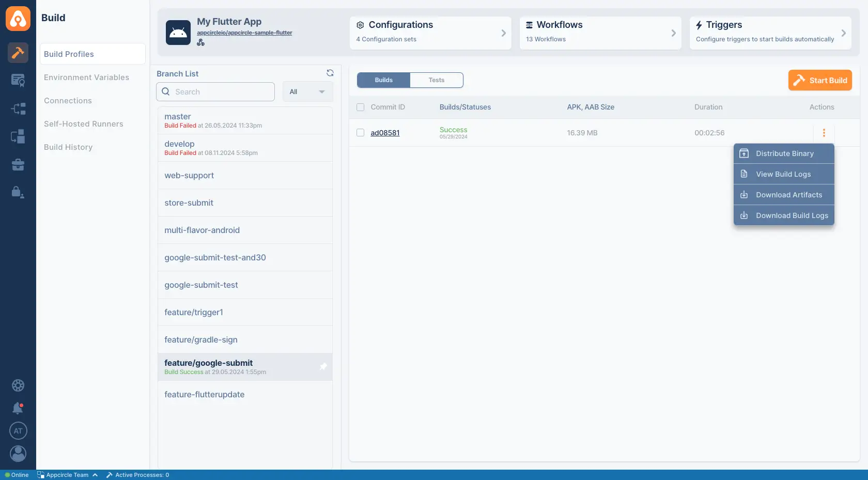Click the APK, AAB Size column header
Viewport: 868px width, 480px height.
coord(591,107)
